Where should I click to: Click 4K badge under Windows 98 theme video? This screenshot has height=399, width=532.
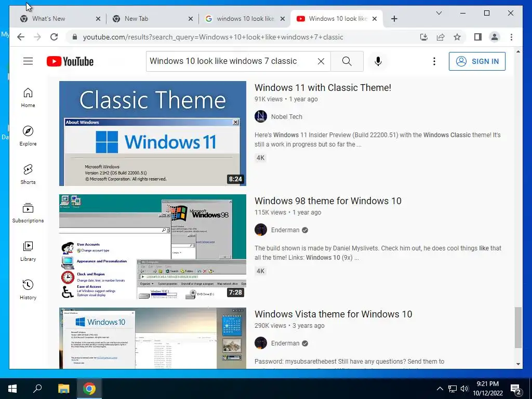tap(261, 271)
